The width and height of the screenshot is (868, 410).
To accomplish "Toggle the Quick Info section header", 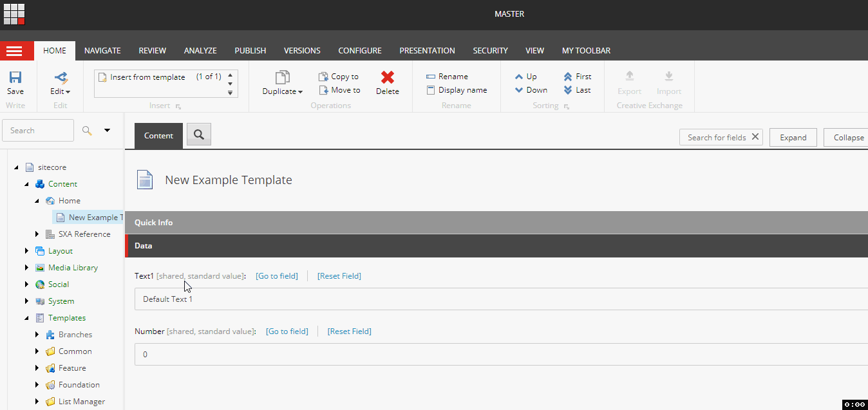I will [x=496, y=222].
